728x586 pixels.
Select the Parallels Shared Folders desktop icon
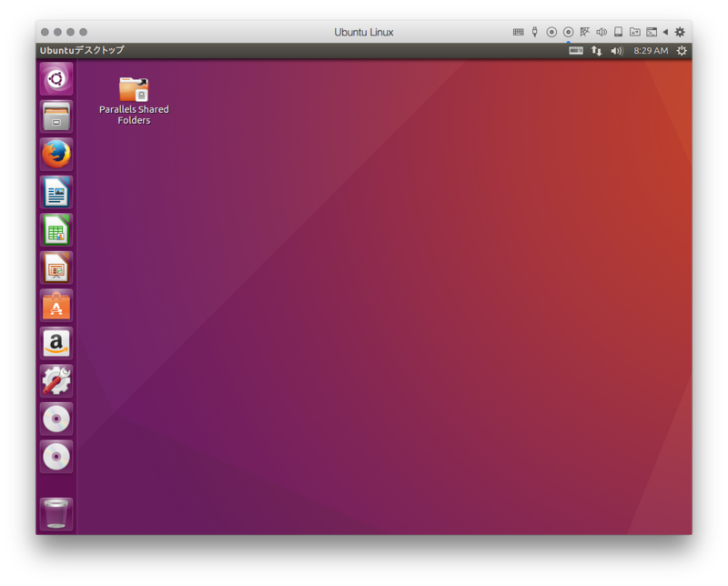(134, 100)
